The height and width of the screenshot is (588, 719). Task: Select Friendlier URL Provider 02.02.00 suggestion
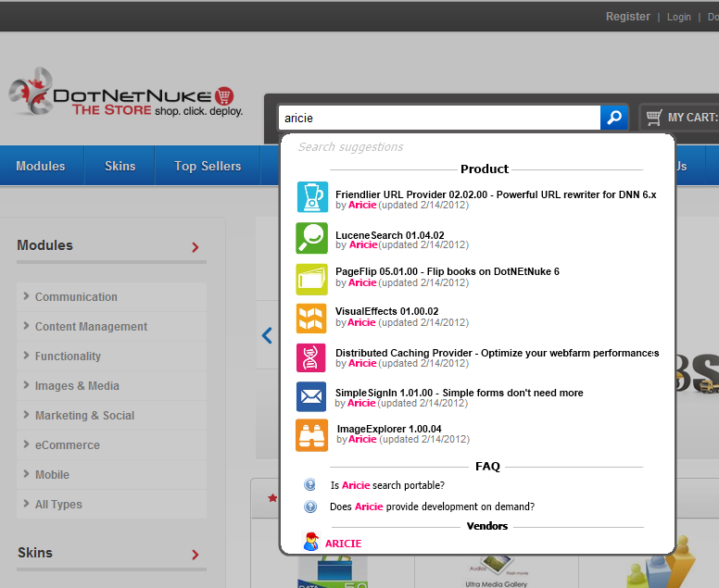point(496,194)
